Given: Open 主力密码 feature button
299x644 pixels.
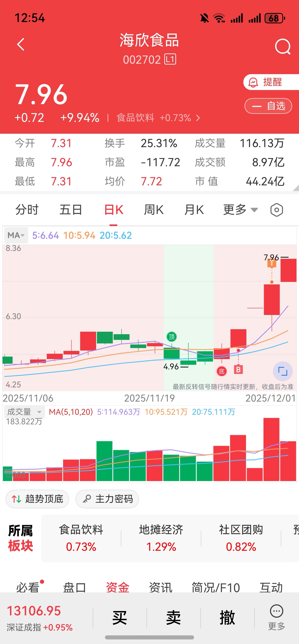Looking at the screenshot, I should point(107,499).
